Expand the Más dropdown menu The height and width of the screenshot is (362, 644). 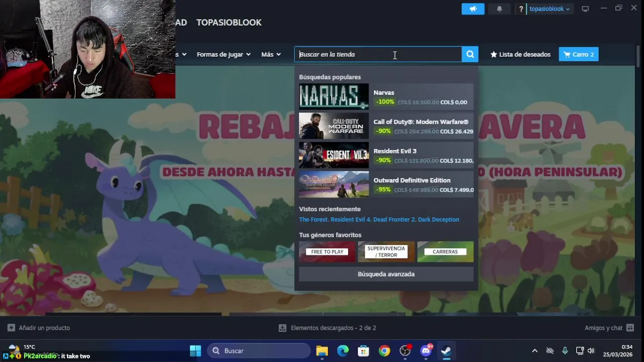(x=271, y=54)
